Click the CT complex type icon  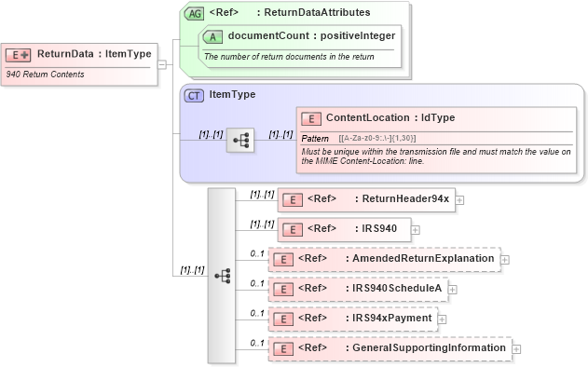(194, 96)
